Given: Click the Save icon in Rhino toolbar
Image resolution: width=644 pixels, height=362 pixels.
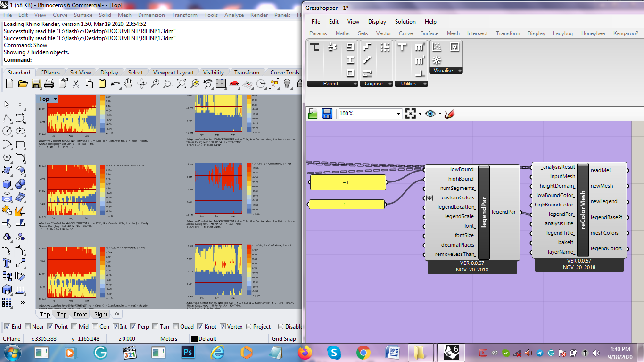Looking at the screenshot, I should click(36, 84).
